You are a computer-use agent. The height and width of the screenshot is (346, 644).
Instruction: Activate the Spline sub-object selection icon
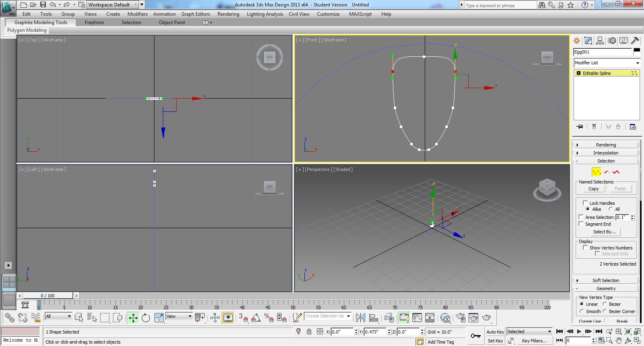click(616, 172)
